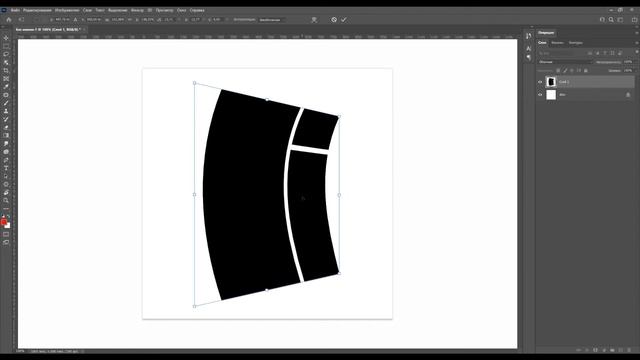Select the Pen tool
Viewport: 640px width, 360px height.
point(6,160)
